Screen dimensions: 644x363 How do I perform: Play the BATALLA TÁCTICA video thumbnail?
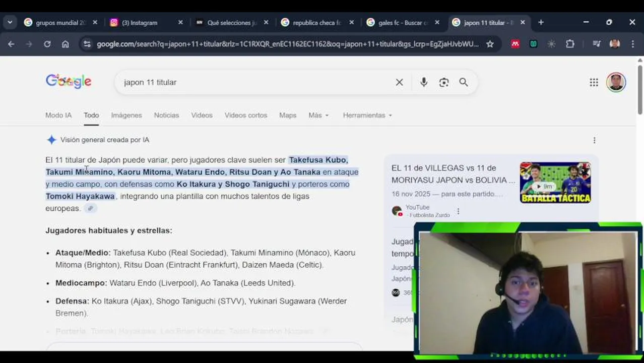click(x=555, y=183)
